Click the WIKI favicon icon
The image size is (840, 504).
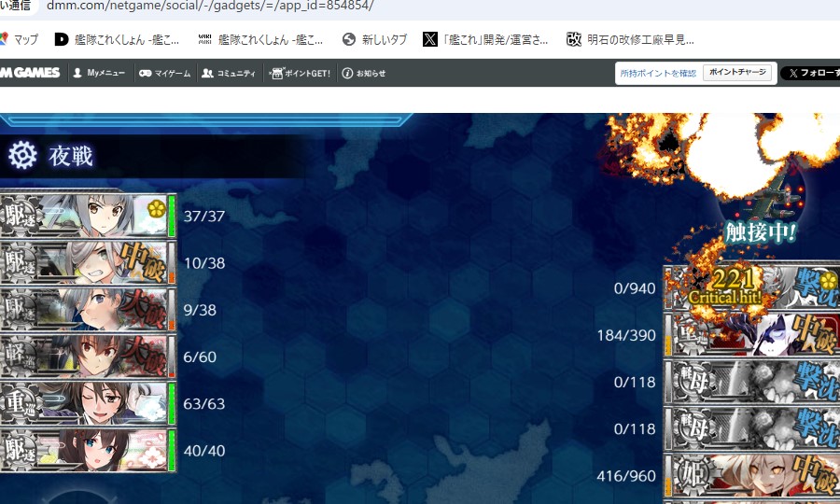tap(204, 39)
